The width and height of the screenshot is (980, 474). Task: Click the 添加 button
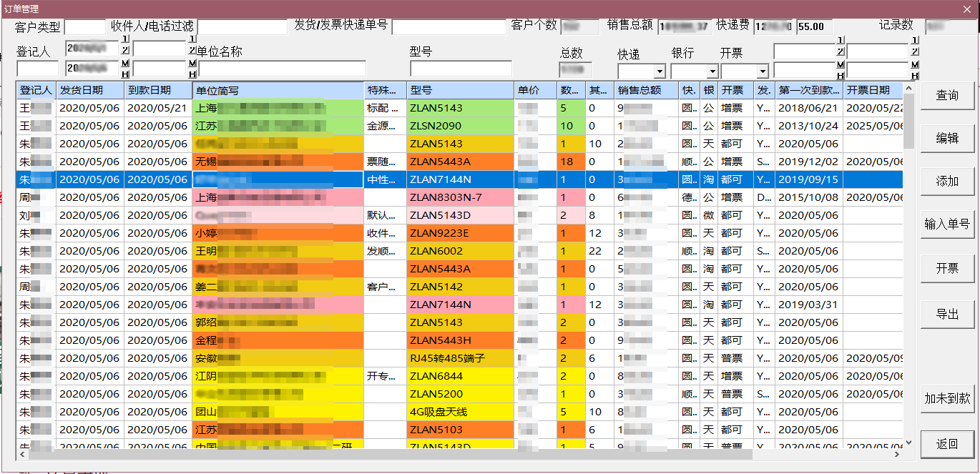coord(947,181)
